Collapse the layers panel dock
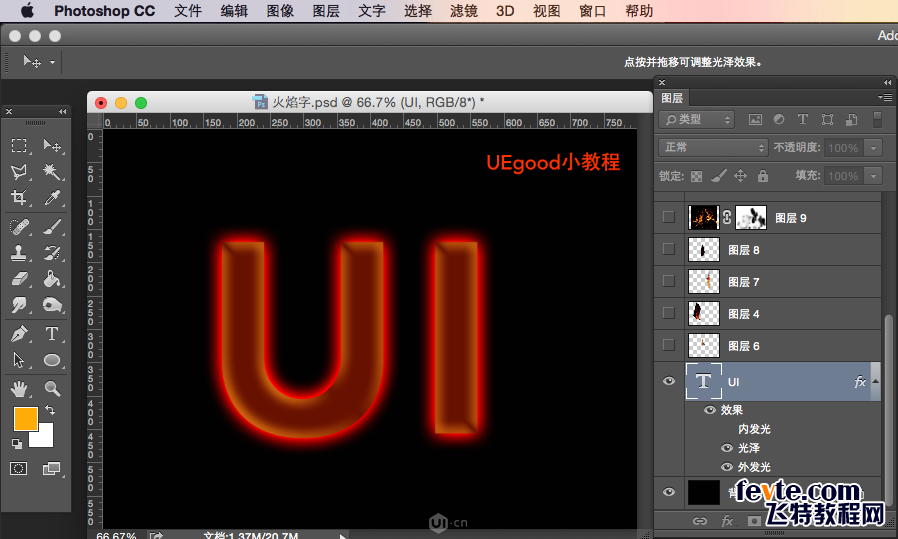Image resolution: width=898 pixels, height=539 pixels. 888,82
